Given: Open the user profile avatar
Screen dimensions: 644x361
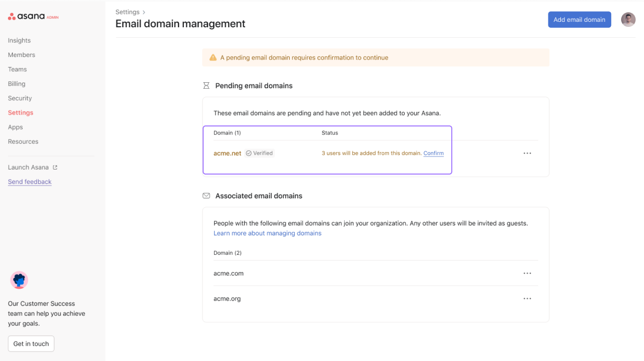Looking at the screenshot, I should (628, 19).
